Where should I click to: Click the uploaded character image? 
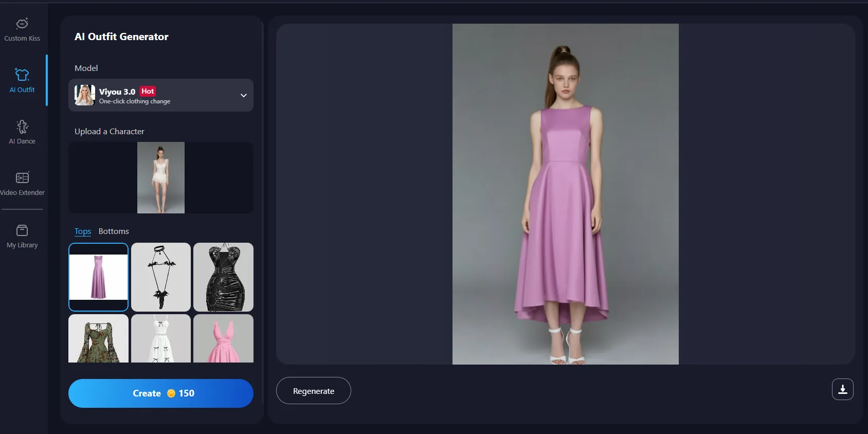[x=161, y=177]
